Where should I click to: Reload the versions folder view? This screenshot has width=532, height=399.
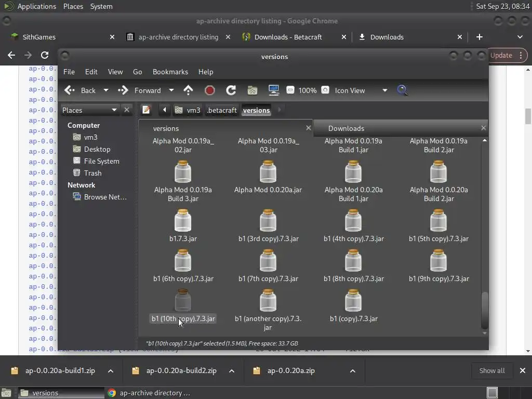click(x=231, y=90)
